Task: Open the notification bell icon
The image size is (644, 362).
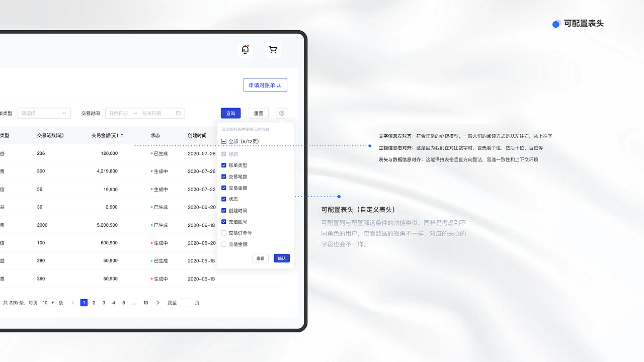Action: click(x=245, y=49)
